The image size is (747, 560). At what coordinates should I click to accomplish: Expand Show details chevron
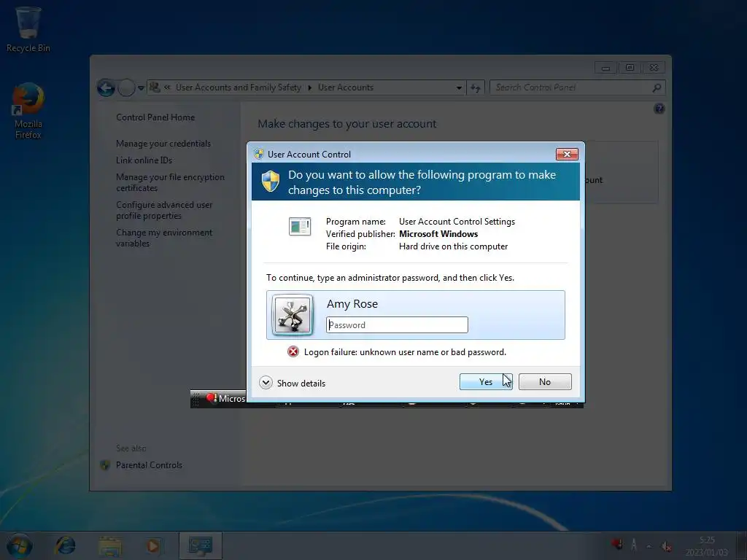point(266,383)
